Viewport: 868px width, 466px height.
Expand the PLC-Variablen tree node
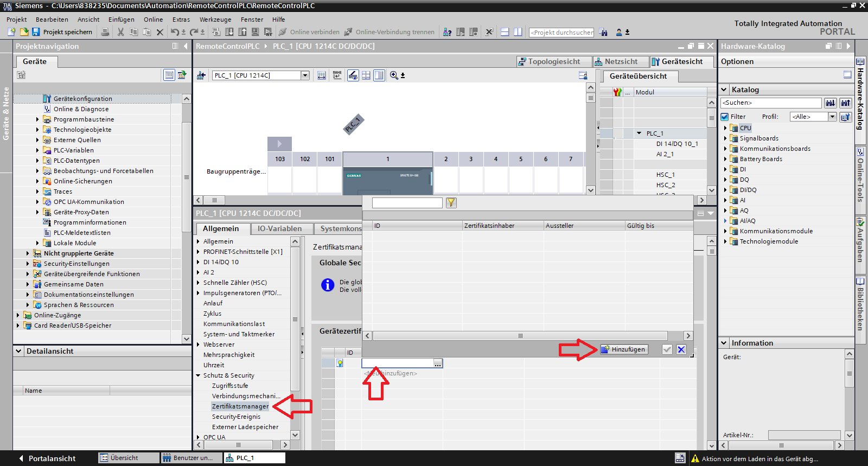(37, 150)
